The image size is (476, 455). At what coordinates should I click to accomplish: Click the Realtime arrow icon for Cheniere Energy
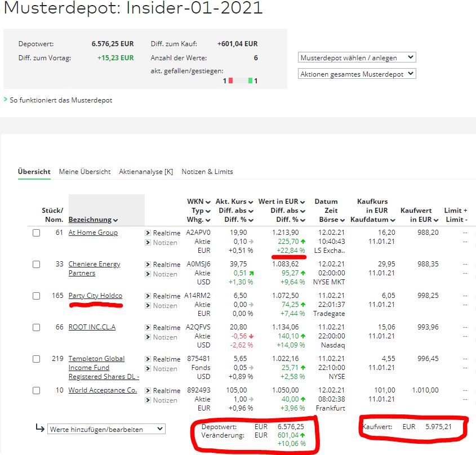(x=148, y=264)
